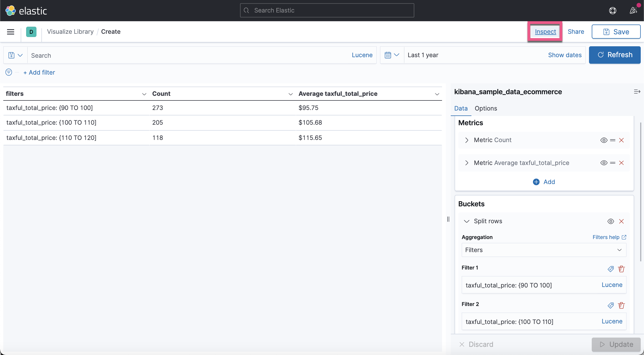This screenshot has height=355, width=644.
Task: Toggle custom label for Filter 2
Action: pos(611,305)
